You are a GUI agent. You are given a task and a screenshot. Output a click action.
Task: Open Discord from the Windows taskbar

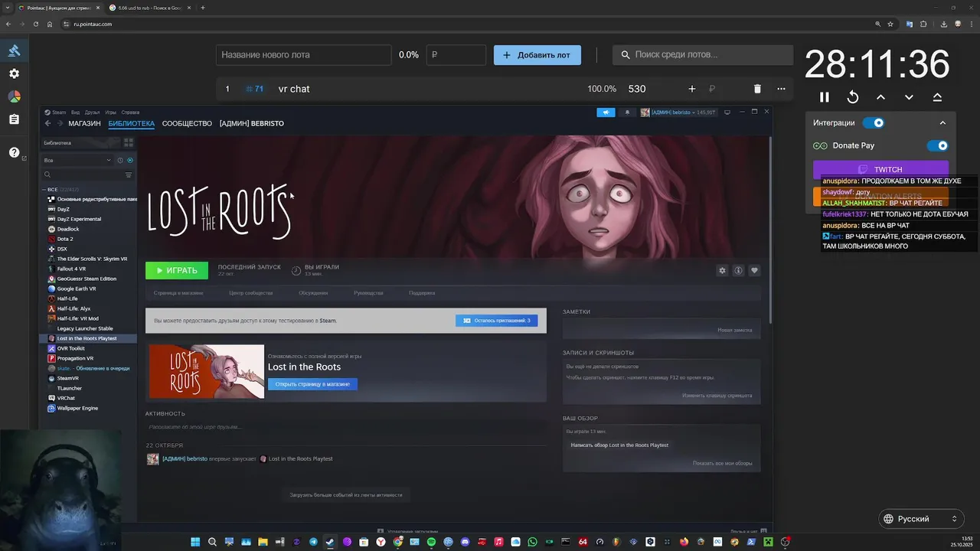tap(465, 542)
